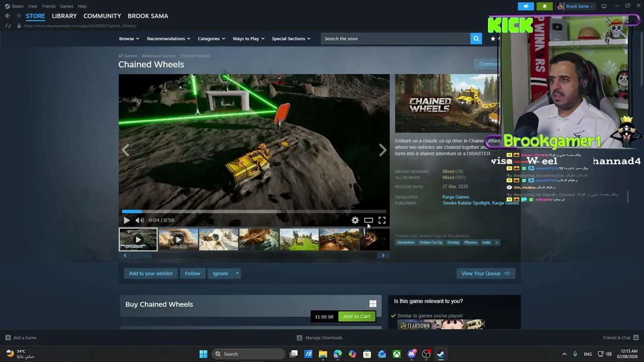
Task: Click the Physics tag
Action: [x=471, y=242]
